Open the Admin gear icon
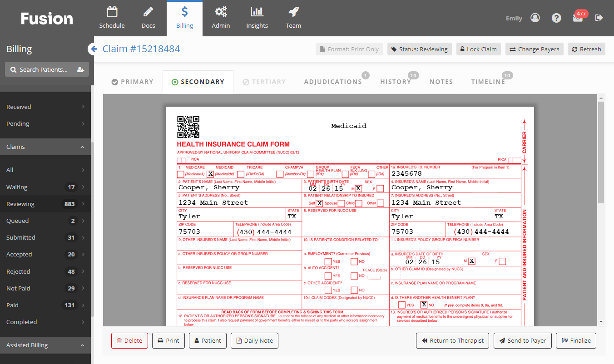614x364 pixels. point(221,12)
